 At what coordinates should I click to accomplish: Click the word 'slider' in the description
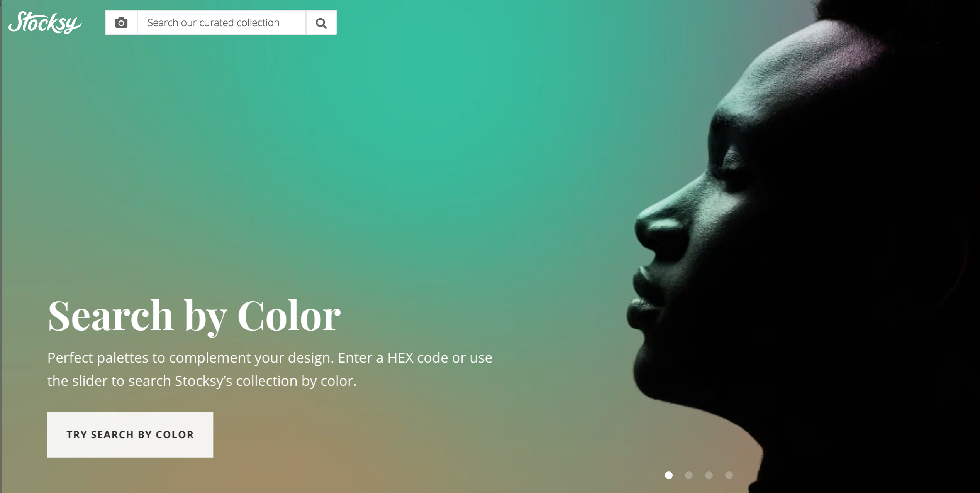[90, 381]
